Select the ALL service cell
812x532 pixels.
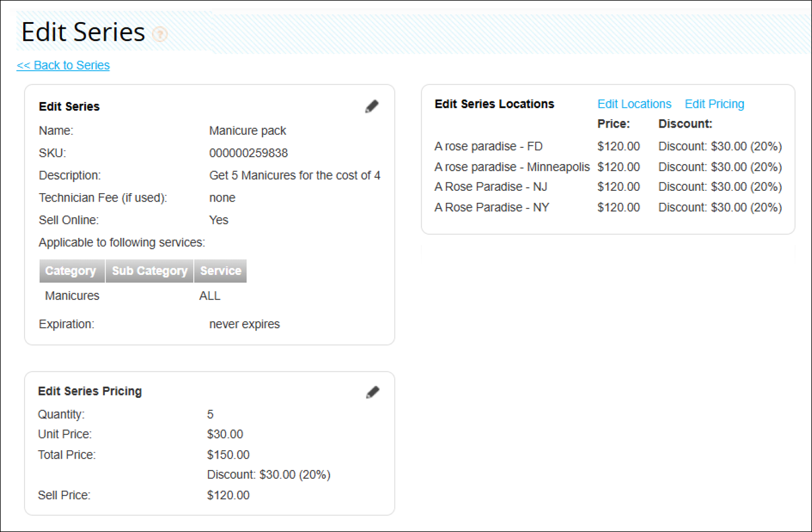pos(210,296)
